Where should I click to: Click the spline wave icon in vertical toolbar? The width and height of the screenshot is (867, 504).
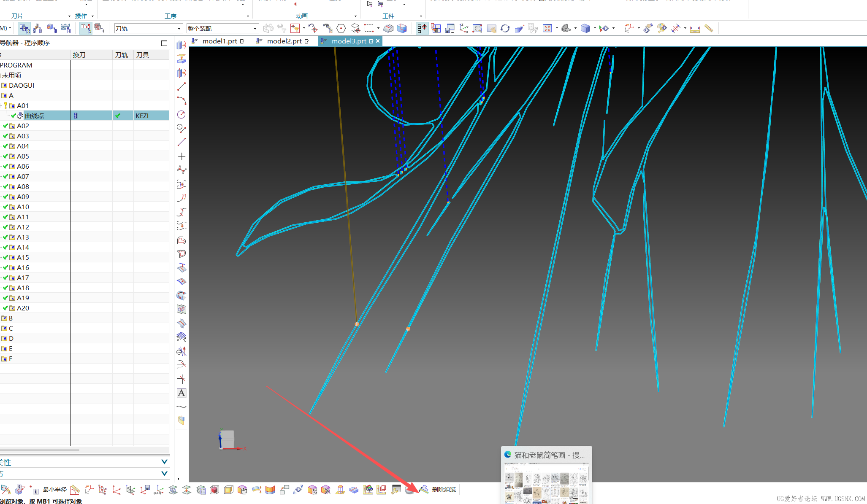182,407
